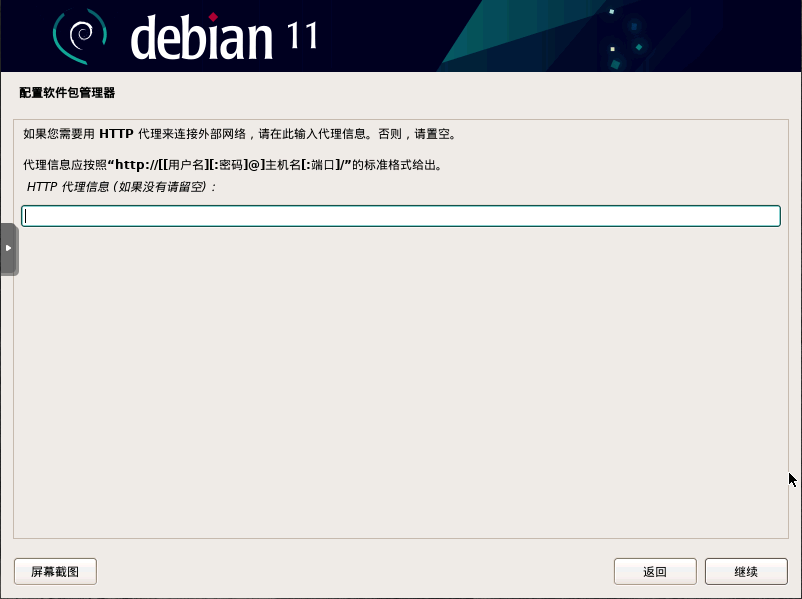Click the 屏幕截图 (Screenshot) button
Image resolution: width=802 pixels, height=599 pixels.
55,571
